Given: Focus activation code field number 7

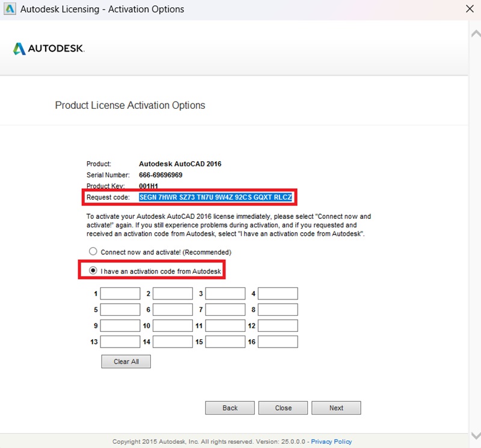Looking at the screenshot, I should click(x=225, y=310).
